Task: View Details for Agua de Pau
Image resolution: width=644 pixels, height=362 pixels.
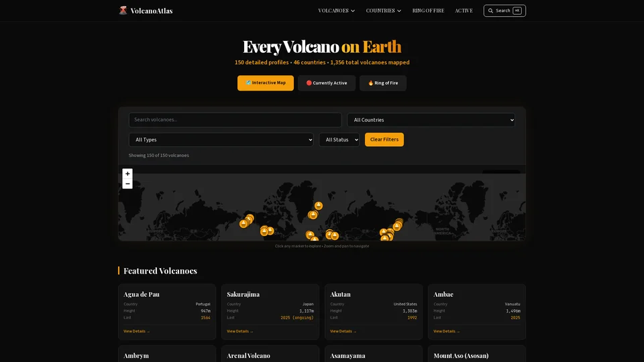Action: coord(136,331)
